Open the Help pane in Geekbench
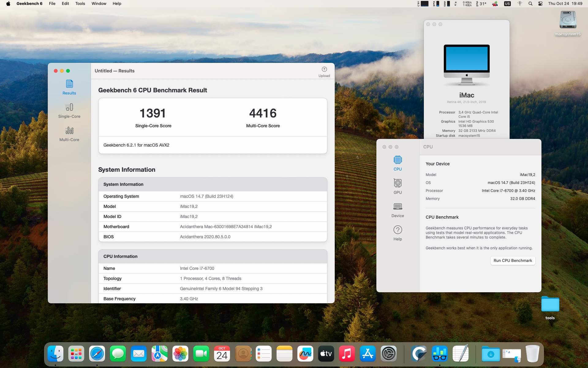The width and height of the screenshot is (588, 368). [398, 233]
